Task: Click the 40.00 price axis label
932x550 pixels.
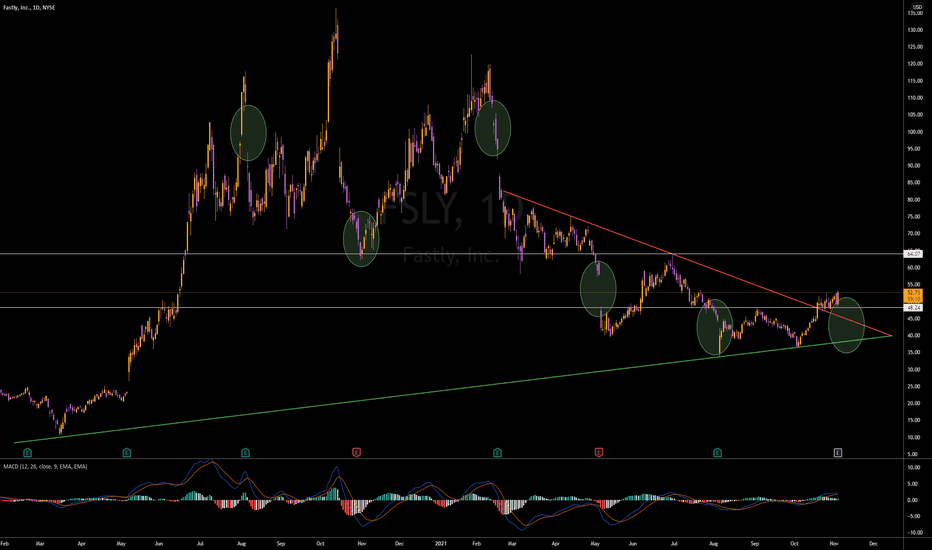Action: point(915,336)
